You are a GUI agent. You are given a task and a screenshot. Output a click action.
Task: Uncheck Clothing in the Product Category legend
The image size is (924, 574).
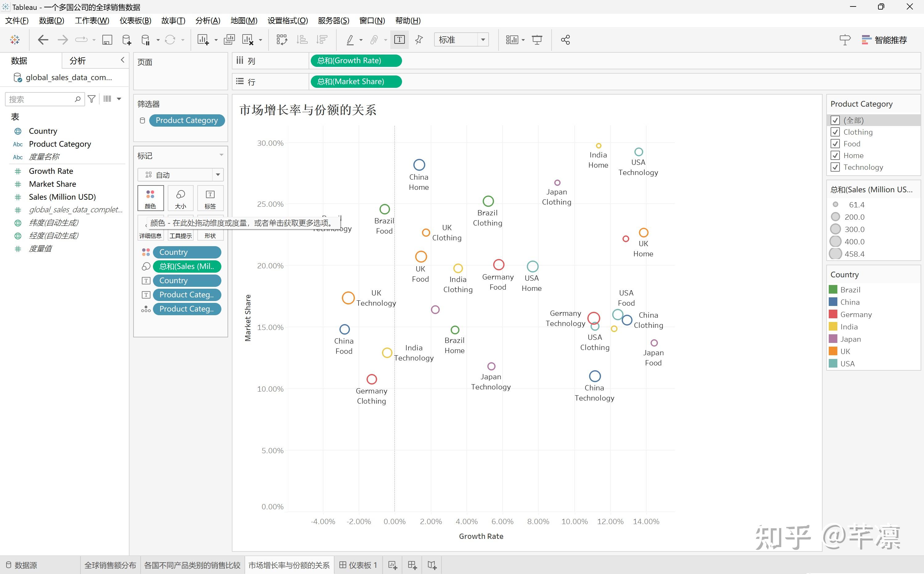[x=835, y=132]
